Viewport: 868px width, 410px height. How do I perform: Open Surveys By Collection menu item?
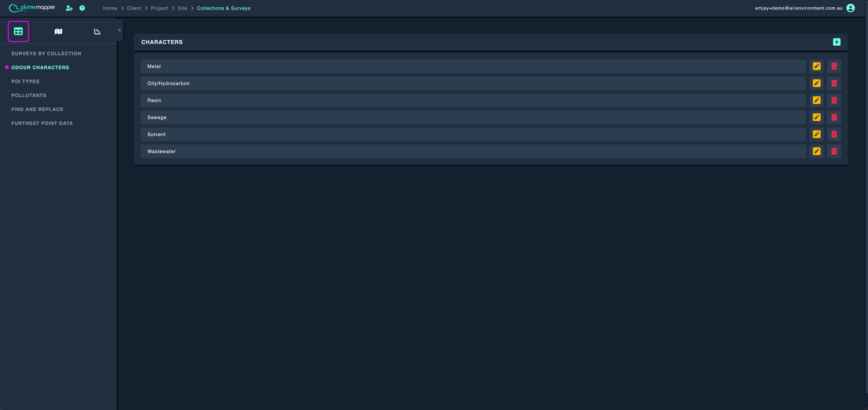point(46,54)
